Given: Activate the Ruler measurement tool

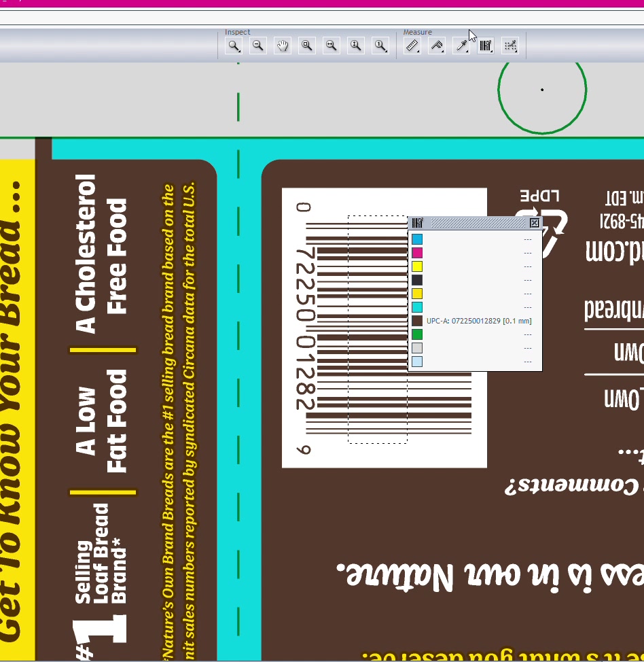Looking at the screenshot, I should tap(412, 46).
